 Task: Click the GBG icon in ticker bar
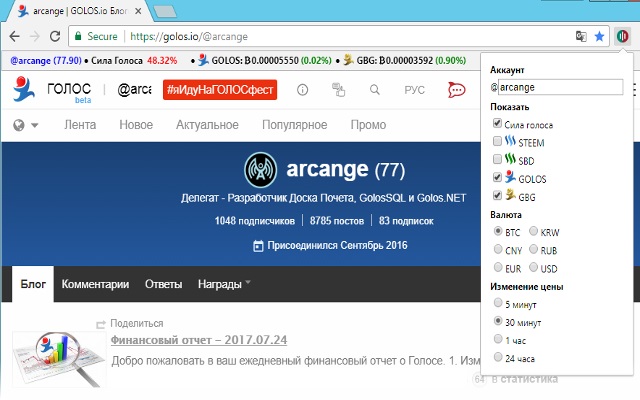click(348, 60)
